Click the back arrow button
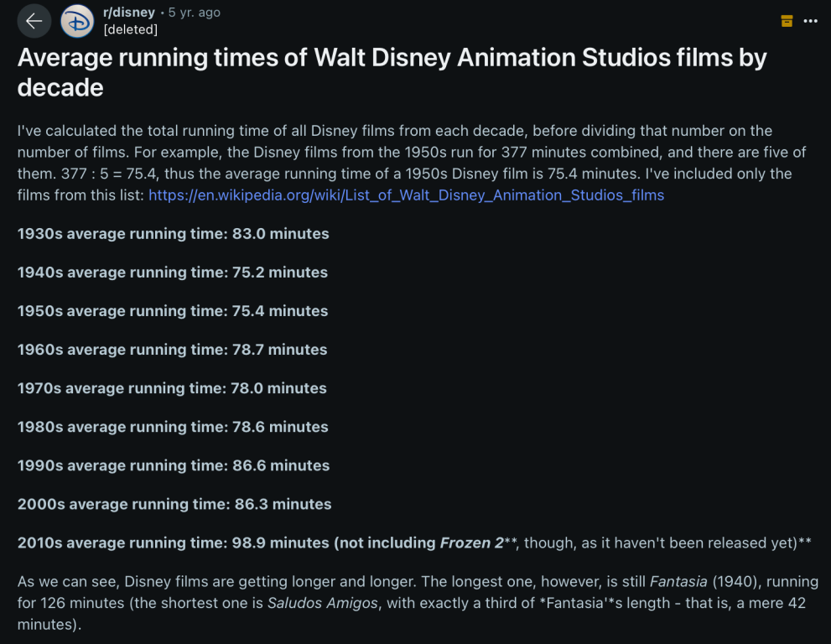The width and height of the screenshot is (831, 644). [34, 21]
